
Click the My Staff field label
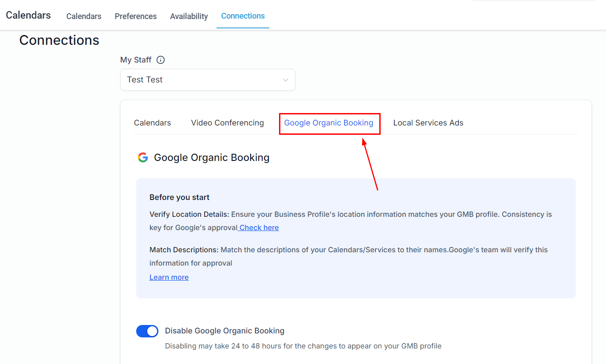136,60
